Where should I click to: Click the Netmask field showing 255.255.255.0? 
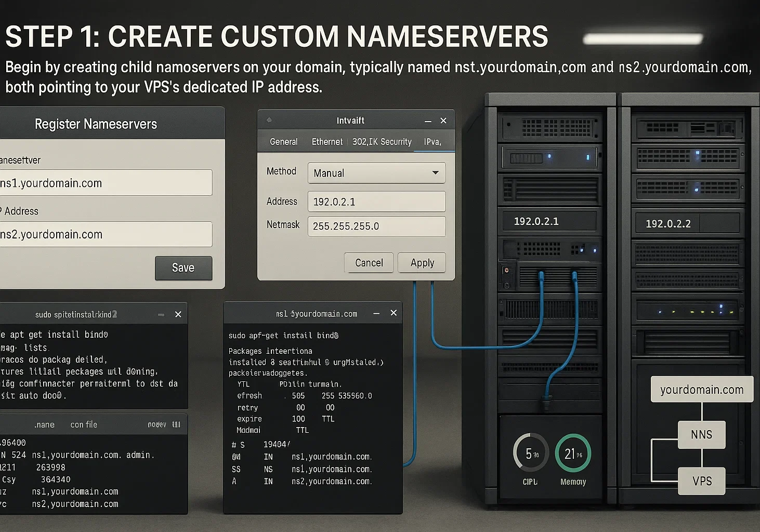376,226
